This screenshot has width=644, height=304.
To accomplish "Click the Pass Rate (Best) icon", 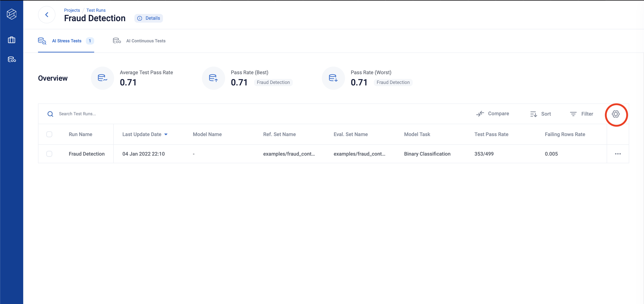I will point(214,78).
